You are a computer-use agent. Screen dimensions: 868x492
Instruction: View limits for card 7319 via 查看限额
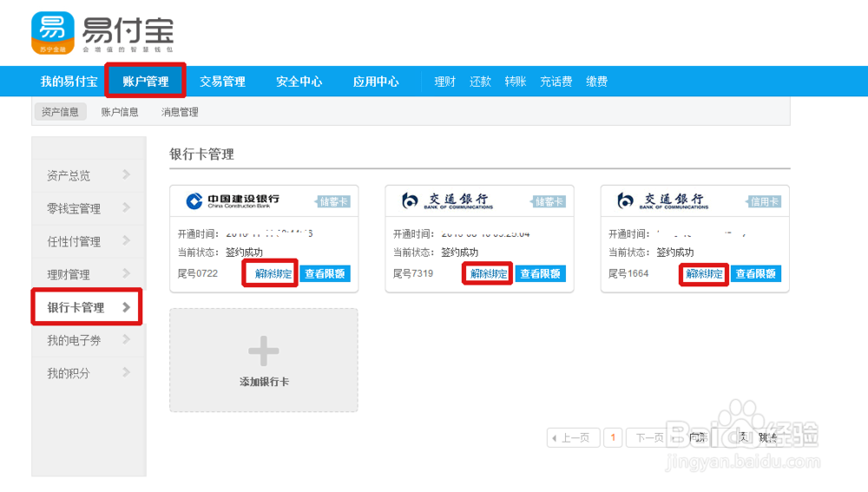coord(540,273)
